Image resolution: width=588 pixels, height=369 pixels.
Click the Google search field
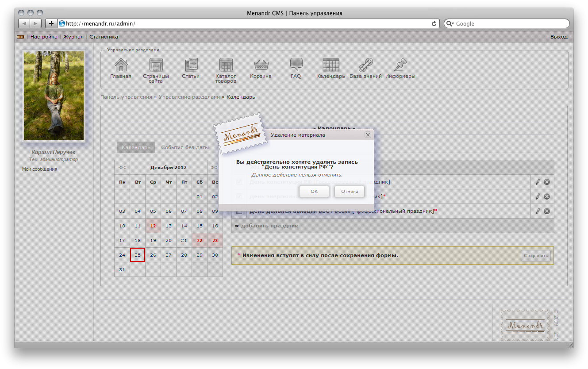(507, 23)
